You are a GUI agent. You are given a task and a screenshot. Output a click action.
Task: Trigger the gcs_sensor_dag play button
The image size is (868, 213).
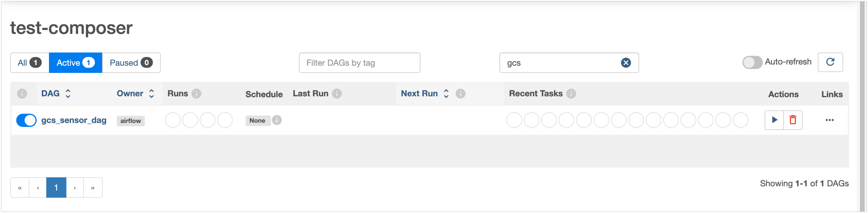pyautogui.click(x=774, y=120)
